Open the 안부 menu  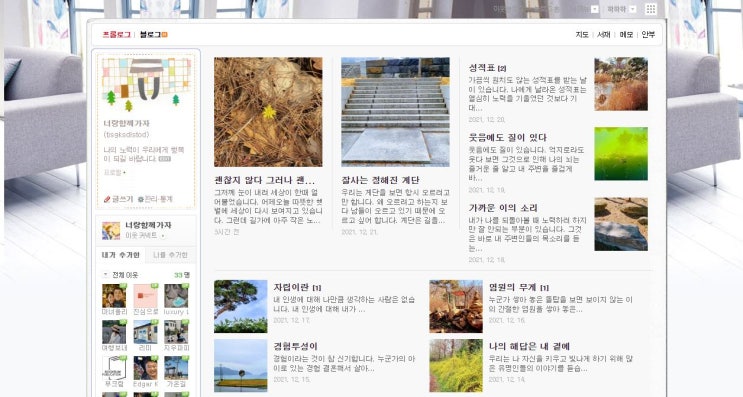click(x=648, y=35)
